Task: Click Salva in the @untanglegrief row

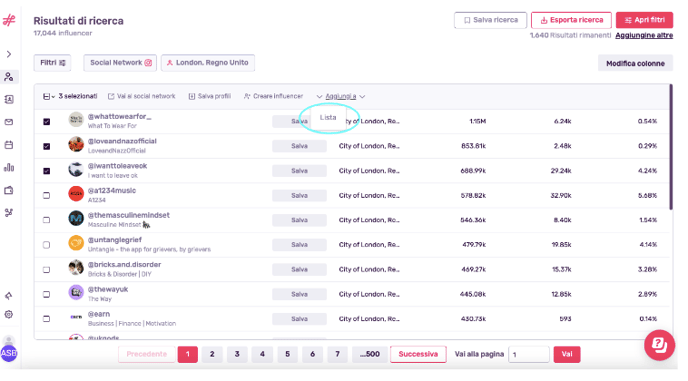Action: coord(299,245)
